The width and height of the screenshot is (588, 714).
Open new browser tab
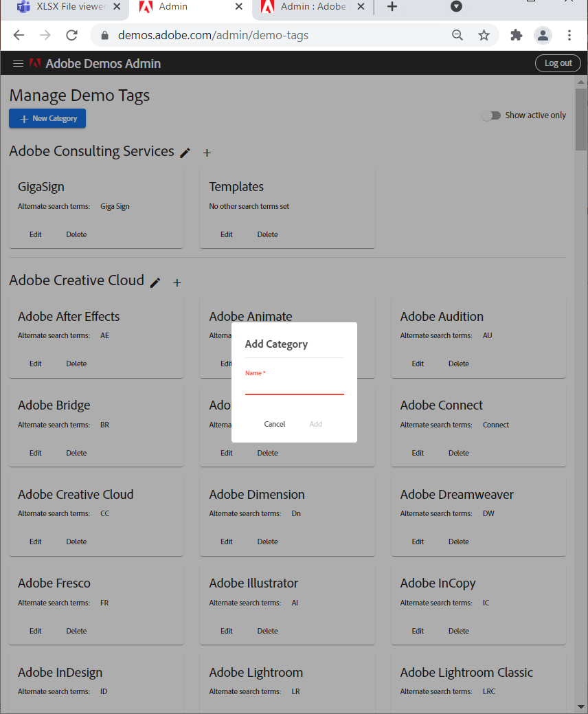point(392,6)
